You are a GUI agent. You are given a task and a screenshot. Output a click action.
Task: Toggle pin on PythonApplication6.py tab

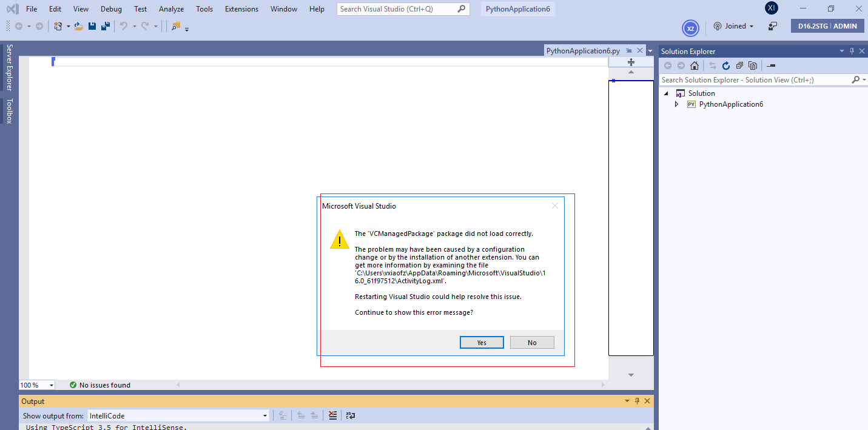coord(629,51)
